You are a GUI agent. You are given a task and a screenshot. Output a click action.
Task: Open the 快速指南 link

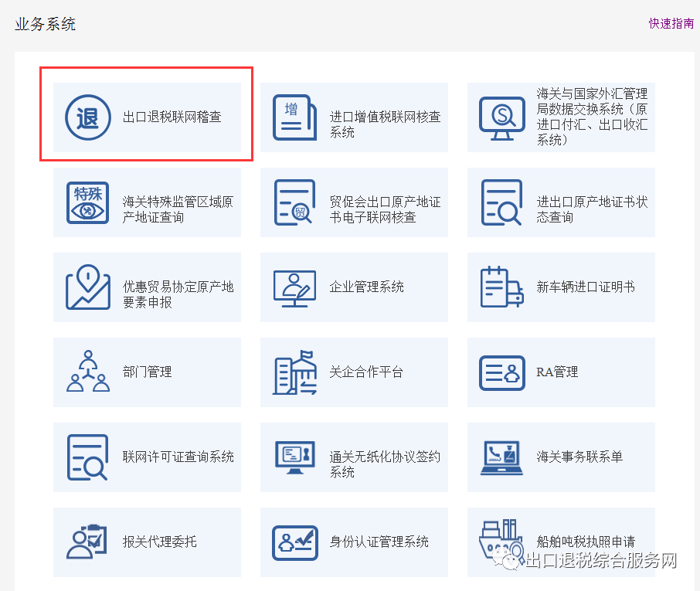(671, 23)
